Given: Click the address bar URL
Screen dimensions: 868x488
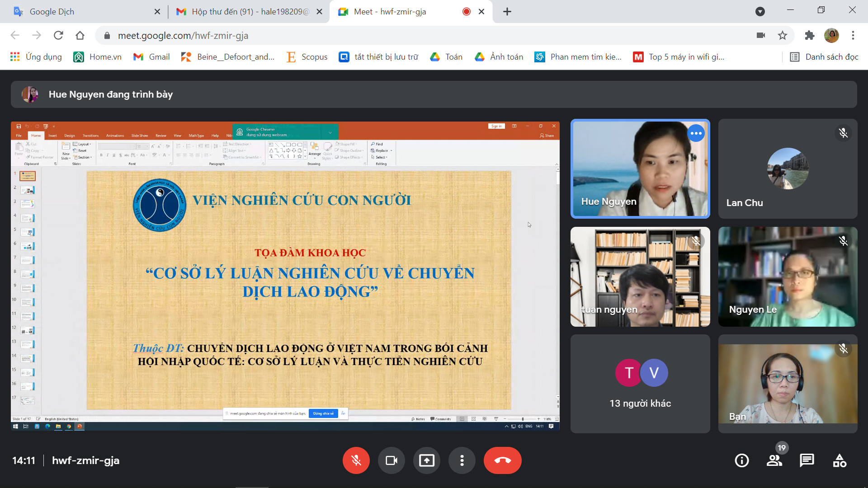Looking at the screenshot, I should 183,35.
